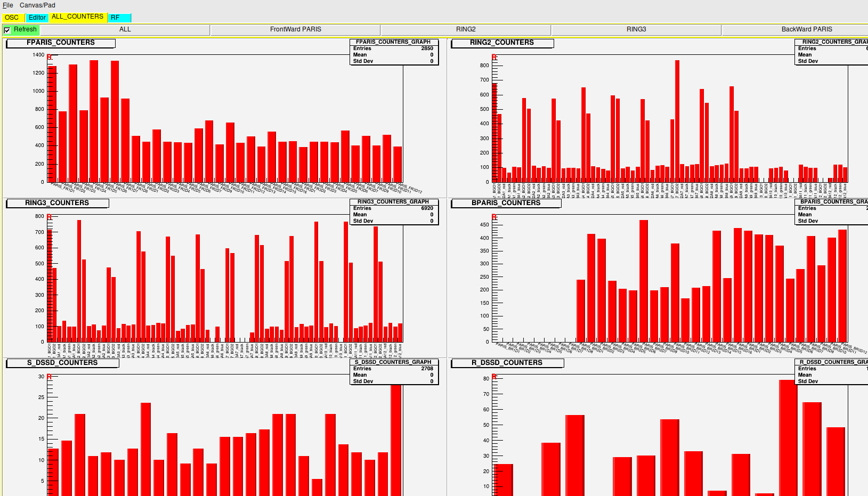This screenshot has width=868, height=496.
Task: Select the ALL_COUNTERS tab
Action: pyautogui.click(x=77, y=17)
